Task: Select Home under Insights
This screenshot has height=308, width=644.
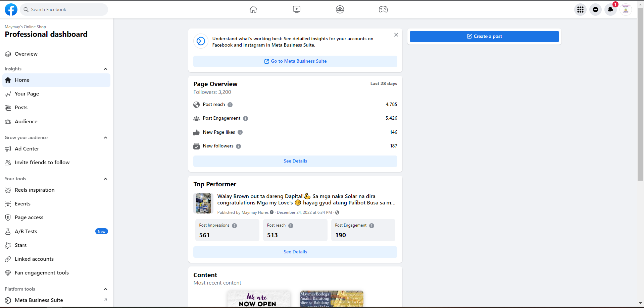Action: pos(56,80)
